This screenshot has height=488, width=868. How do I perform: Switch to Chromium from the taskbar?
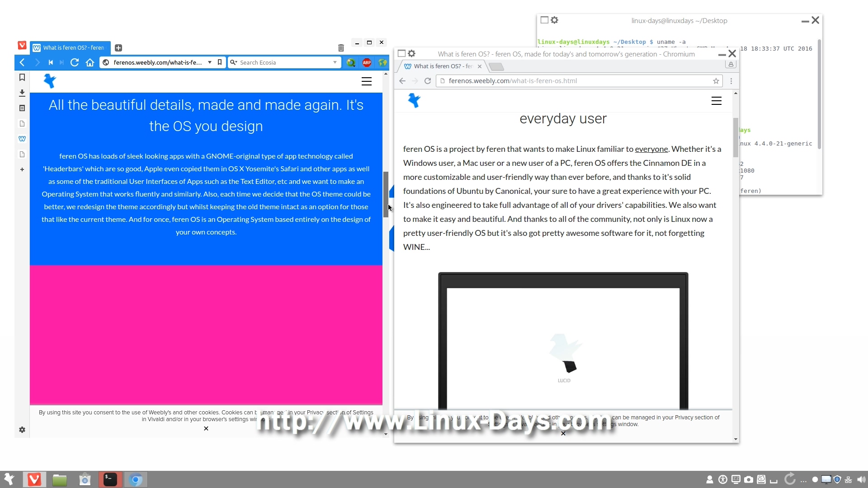pyautogui.click(x=136, y=479)
